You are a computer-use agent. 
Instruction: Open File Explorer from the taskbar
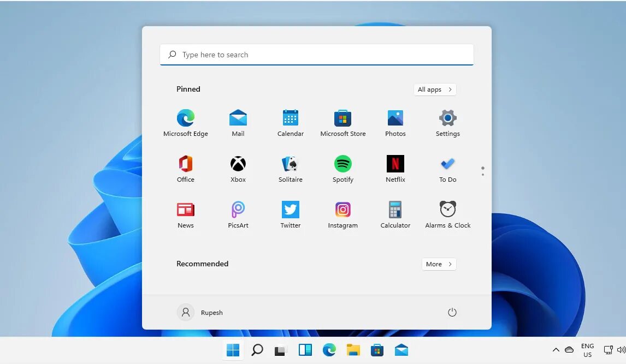click(x=353, y=350)
